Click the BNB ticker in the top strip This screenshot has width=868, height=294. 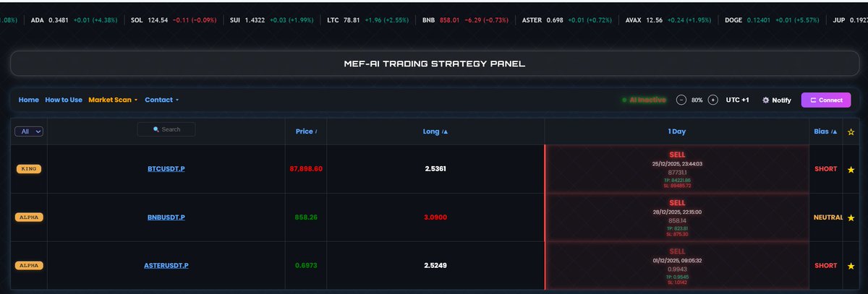point(467,20)
